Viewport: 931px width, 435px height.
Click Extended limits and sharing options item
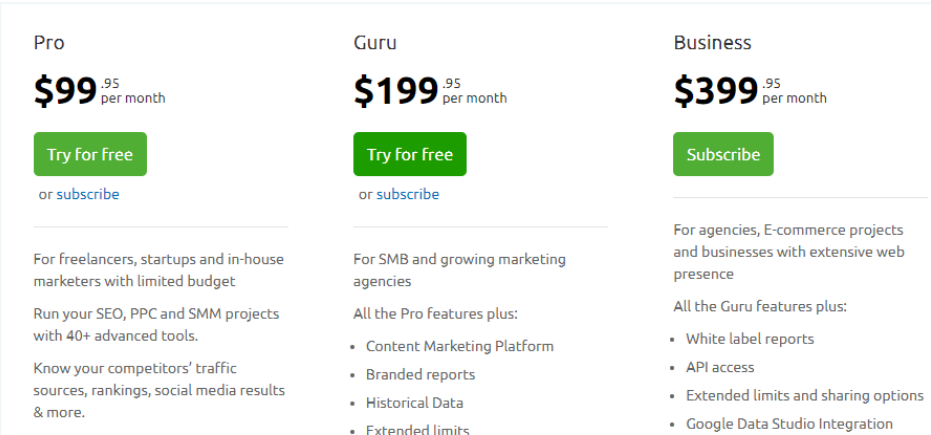coord(805,396)
